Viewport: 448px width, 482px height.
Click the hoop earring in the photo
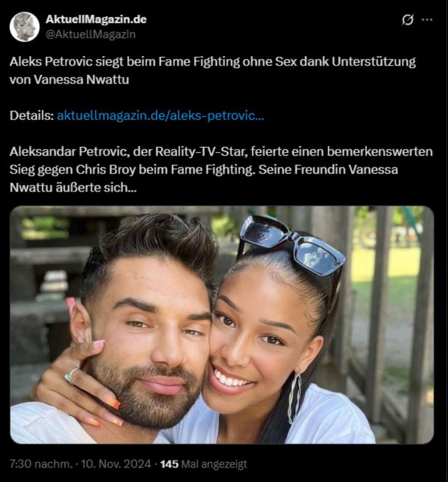pos(295,396)
